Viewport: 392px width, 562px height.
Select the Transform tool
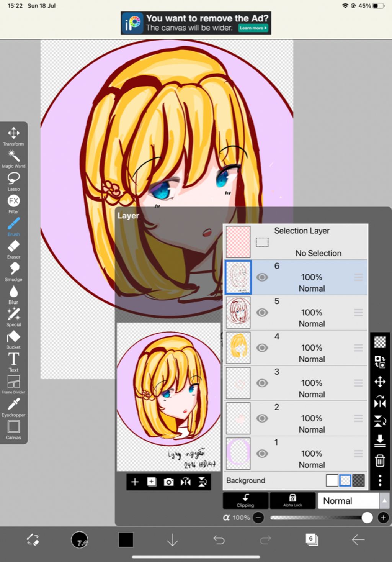(x=13, y=136)
